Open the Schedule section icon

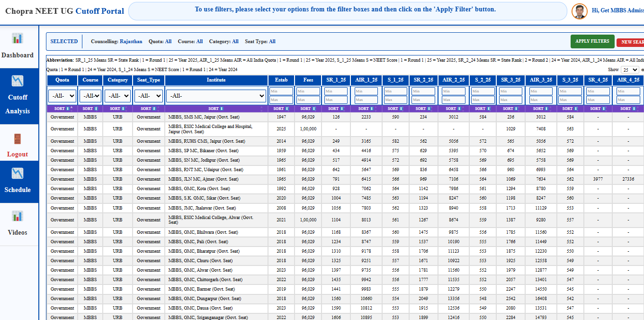[x=18, y=174]
